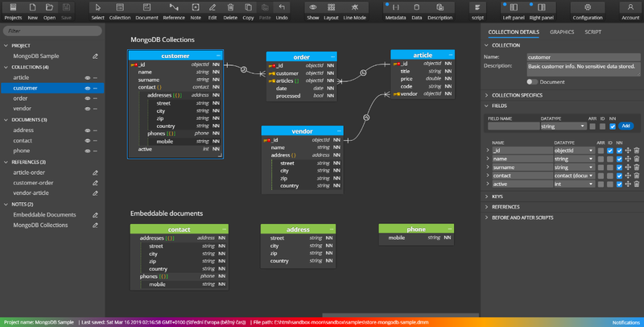
Task: Switch to the Graphics tab
Action: pos(562,31)
